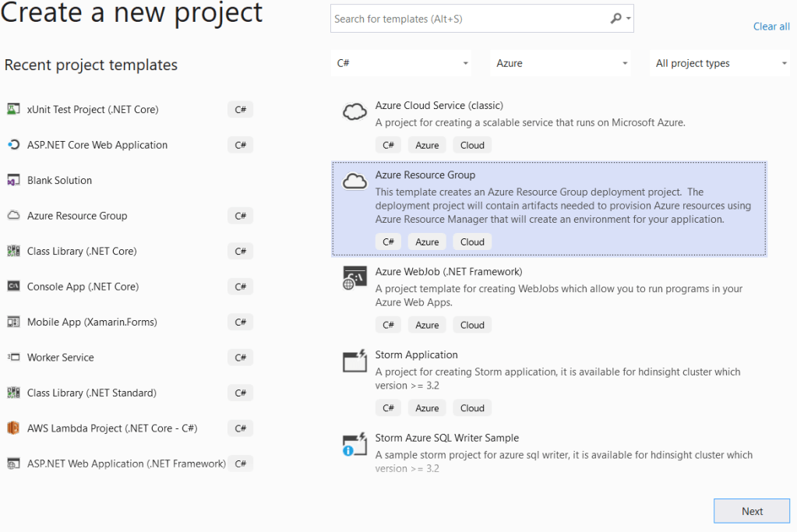Click the ASP.NET Core Web Application icon
Viewport: 797px width, 532px height.
click(13, 145)
